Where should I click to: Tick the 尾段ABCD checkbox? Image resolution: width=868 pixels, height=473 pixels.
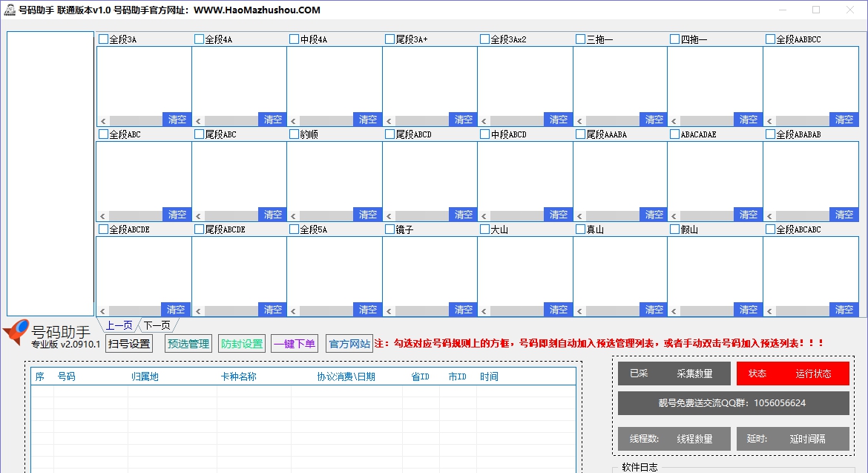coord(389,134)
